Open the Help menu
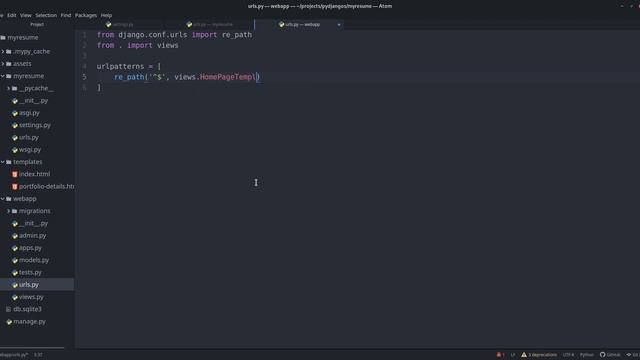640x360 pixels. pyautogui.click(x=106, y=15)
